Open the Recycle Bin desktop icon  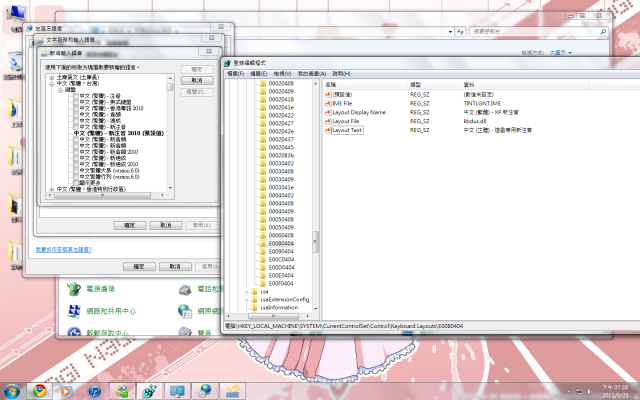[x=15, y=62]
